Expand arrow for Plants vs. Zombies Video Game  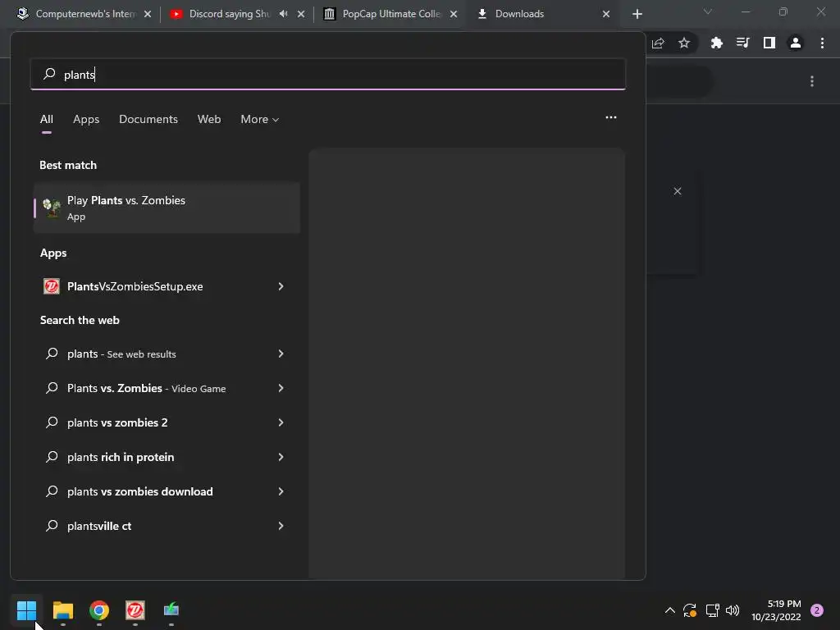281,388
